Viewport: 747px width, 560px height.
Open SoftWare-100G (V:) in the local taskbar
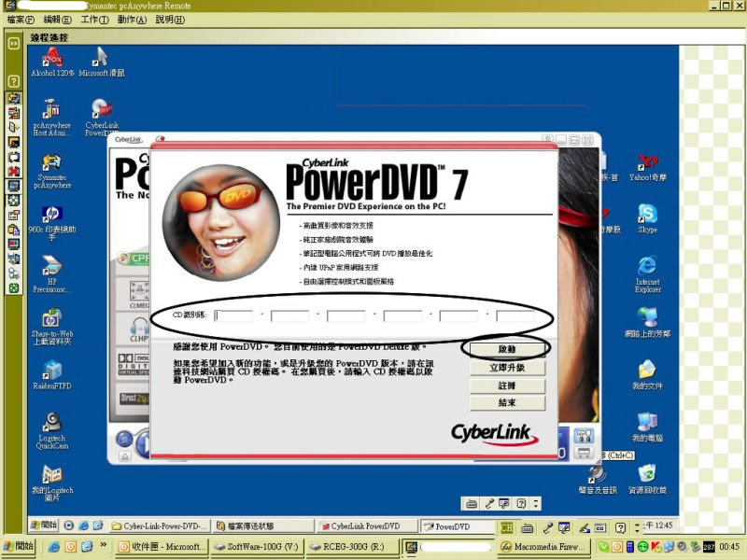tap(258, 547)
